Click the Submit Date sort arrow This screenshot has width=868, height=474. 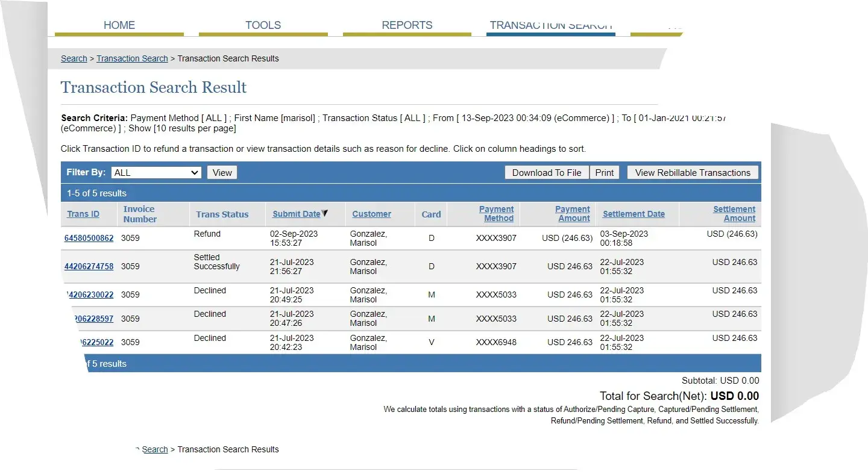tap(325, 213)
